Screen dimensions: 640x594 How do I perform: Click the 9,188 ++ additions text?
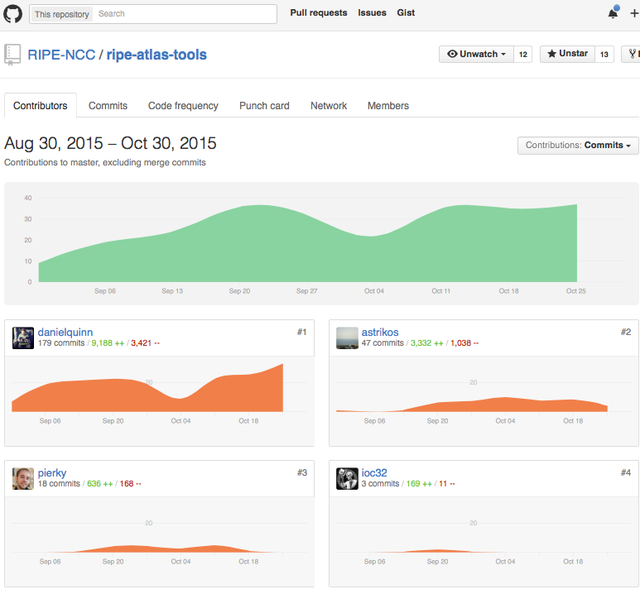click(x=108, y=343)
